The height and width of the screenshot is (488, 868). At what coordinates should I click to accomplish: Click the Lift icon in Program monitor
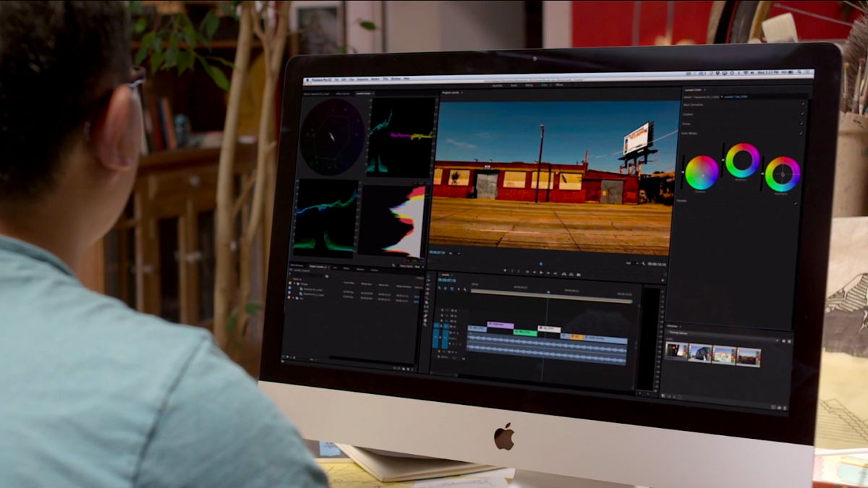coord(563,274)
